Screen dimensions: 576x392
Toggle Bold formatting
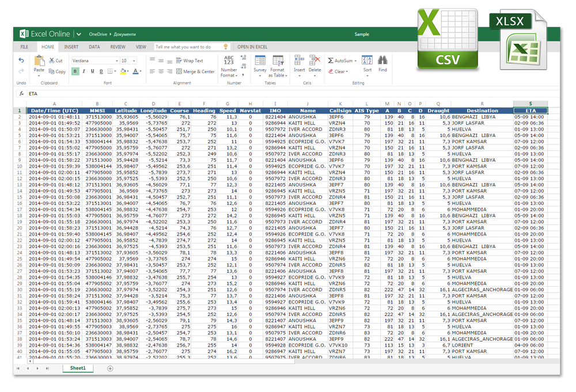[75, 71]
